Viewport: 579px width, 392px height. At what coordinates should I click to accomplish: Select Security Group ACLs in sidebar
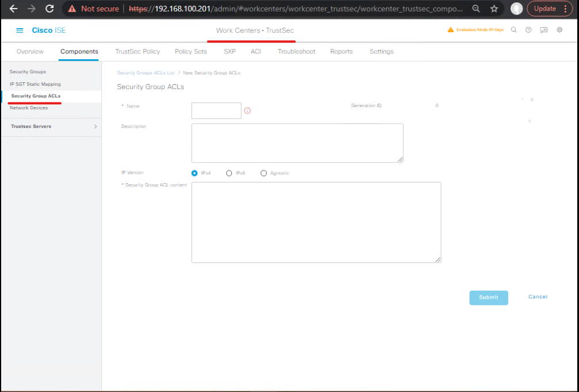pyautogui.click(x=36, y=96)
